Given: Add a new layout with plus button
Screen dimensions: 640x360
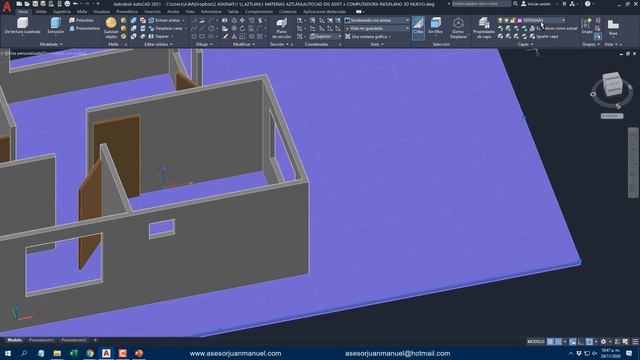Looking at the screenshot, I should click(95, 340).
